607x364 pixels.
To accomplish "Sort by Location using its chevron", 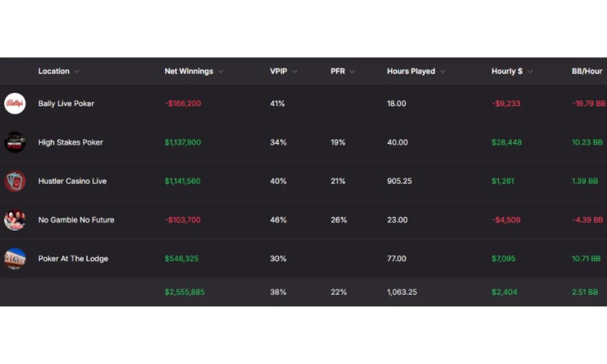I will (x=76, y=72).
